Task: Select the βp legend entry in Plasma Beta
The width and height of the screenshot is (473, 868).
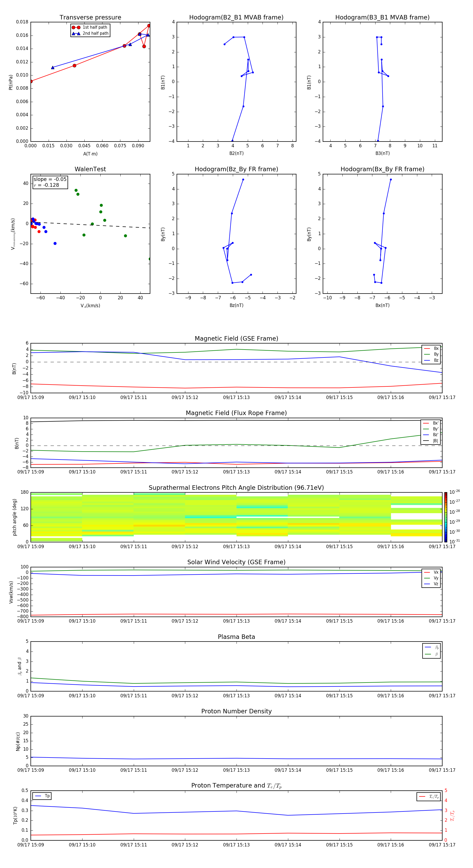Action: click(x=431, y=647)
